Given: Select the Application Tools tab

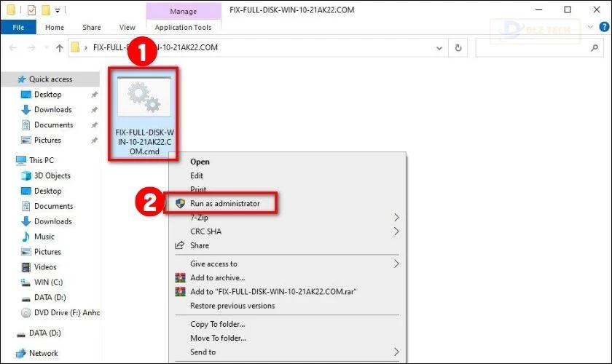Looking at the screenshot, I should coord(183,28).
